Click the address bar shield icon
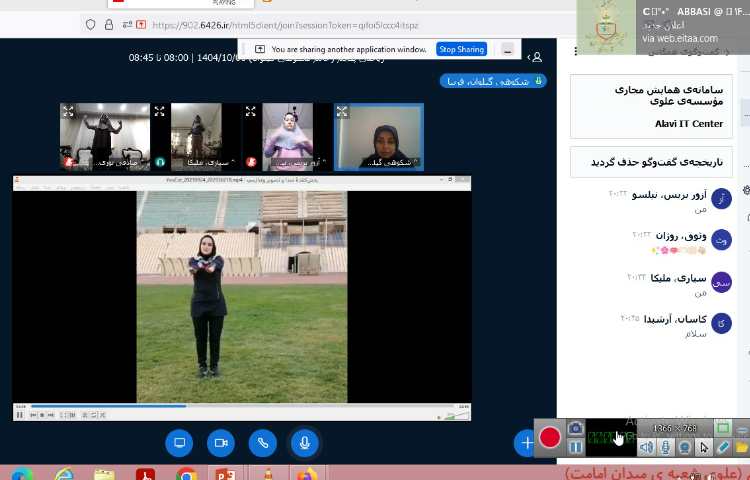Image resolution: width=750 pixels, height=480 pixels. point(90,25)
